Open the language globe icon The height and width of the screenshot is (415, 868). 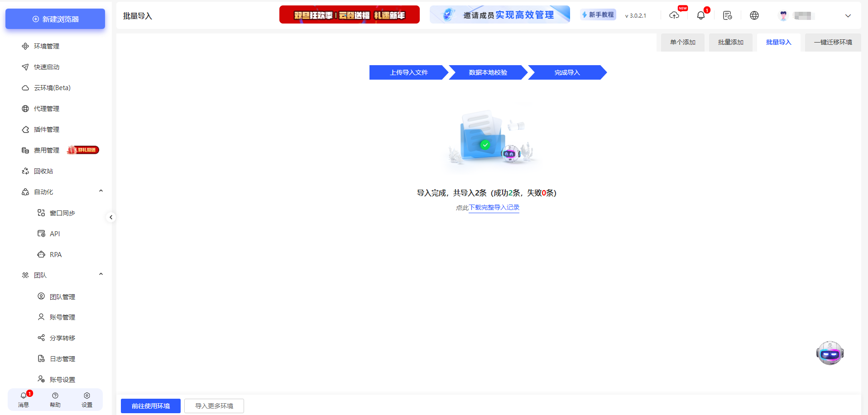coord(754,15)
